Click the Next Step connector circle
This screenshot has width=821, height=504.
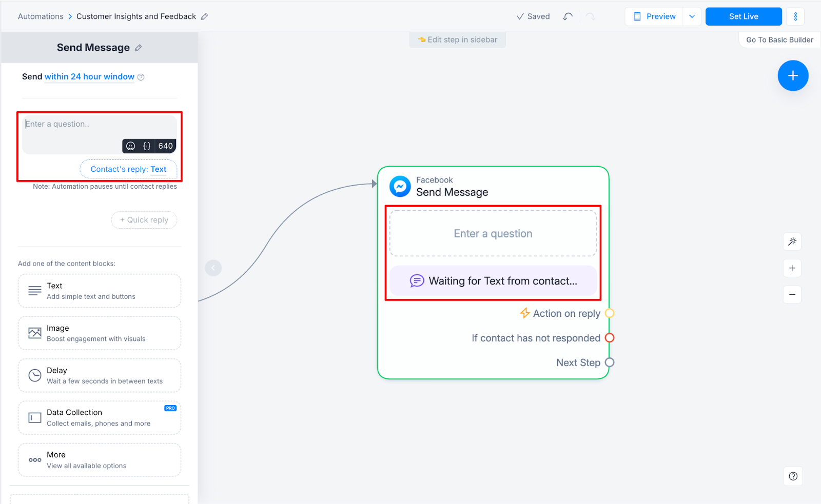[x=610, y=362]
